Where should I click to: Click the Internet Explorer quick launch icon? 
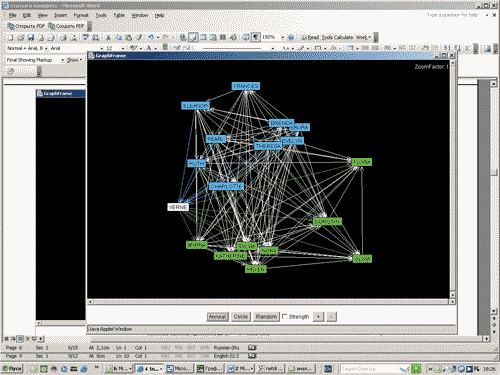point(84,369)
